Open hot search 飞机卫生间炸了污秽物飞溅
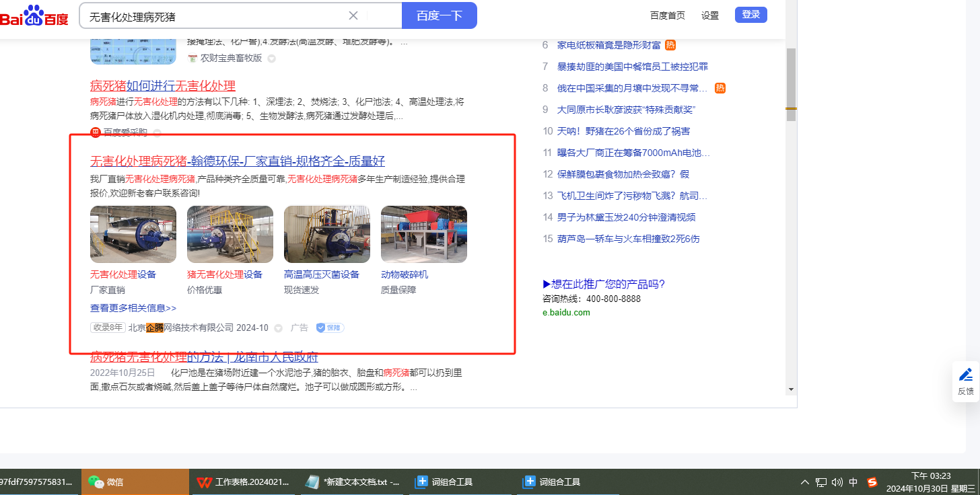The width and height of the screenshot is (980, 495). (x=633, y=196)
